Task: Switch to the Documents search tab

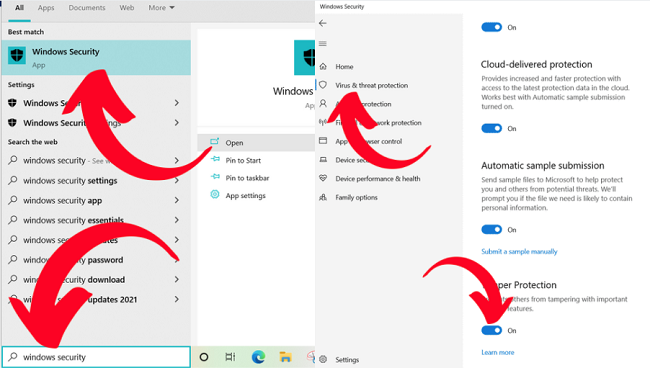Action: [87, 8]
